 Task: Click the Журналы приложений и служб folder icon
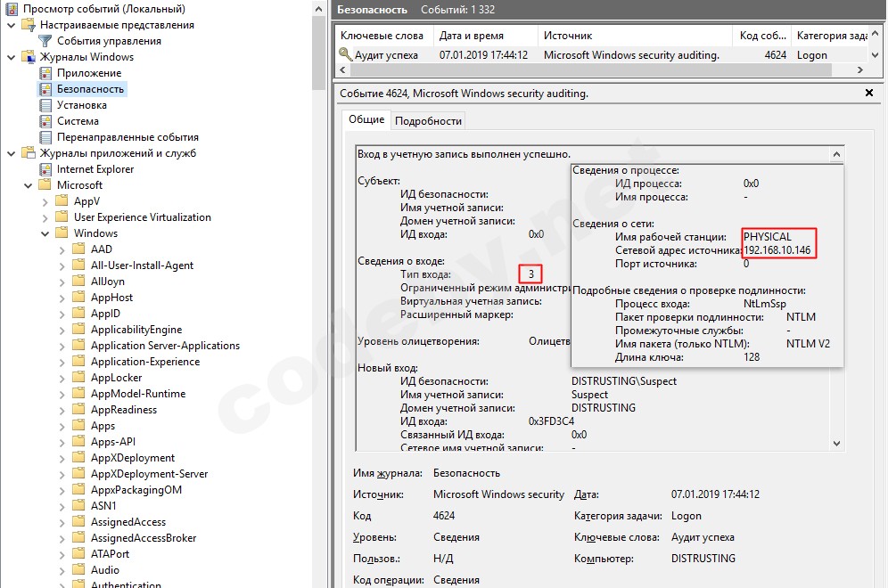coord(29,153)
